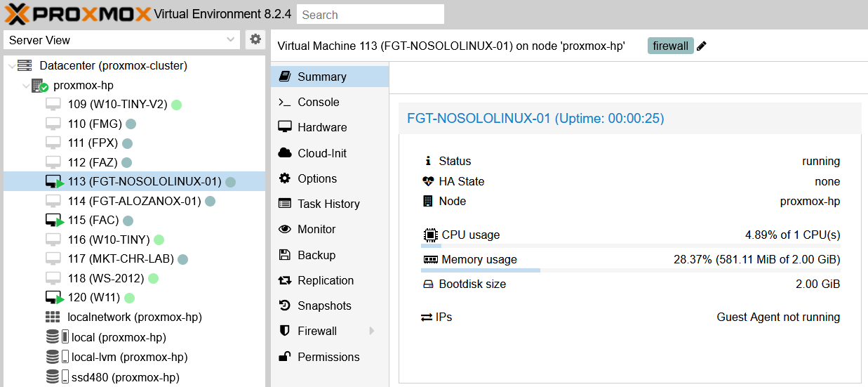Open the Console tab
The image size is (868, 387).
click(x=330, y=102)
